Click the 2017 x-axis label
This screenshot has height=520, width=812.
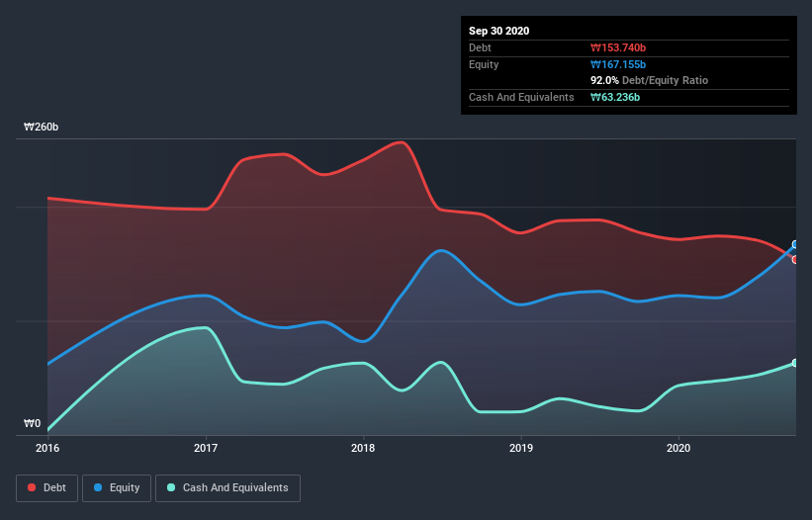click(206, 448)
